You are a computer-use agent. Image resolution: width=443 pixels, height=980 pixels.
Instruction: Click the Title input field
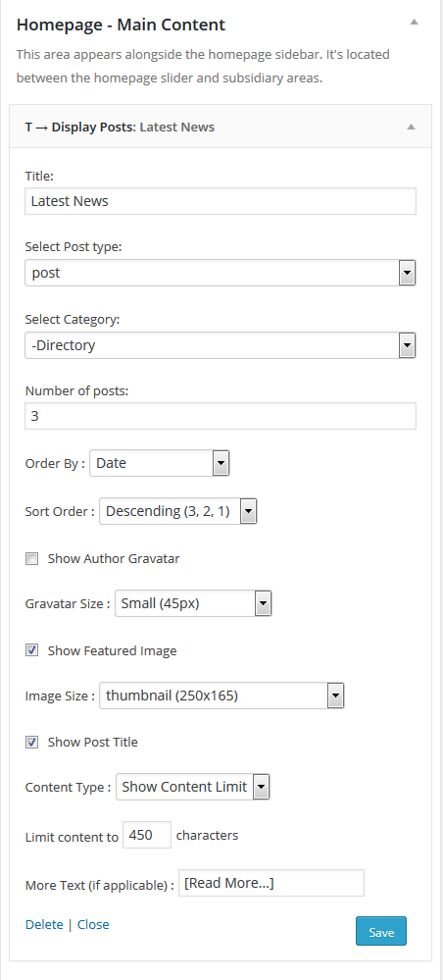tap(220, 201)
